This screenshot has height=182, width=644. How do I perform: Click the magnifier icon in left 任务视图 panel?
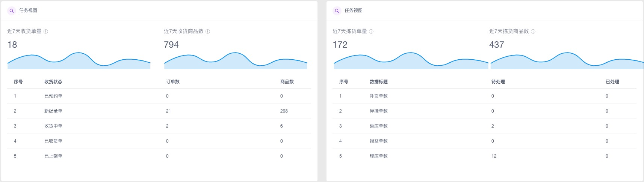[12, 11]
